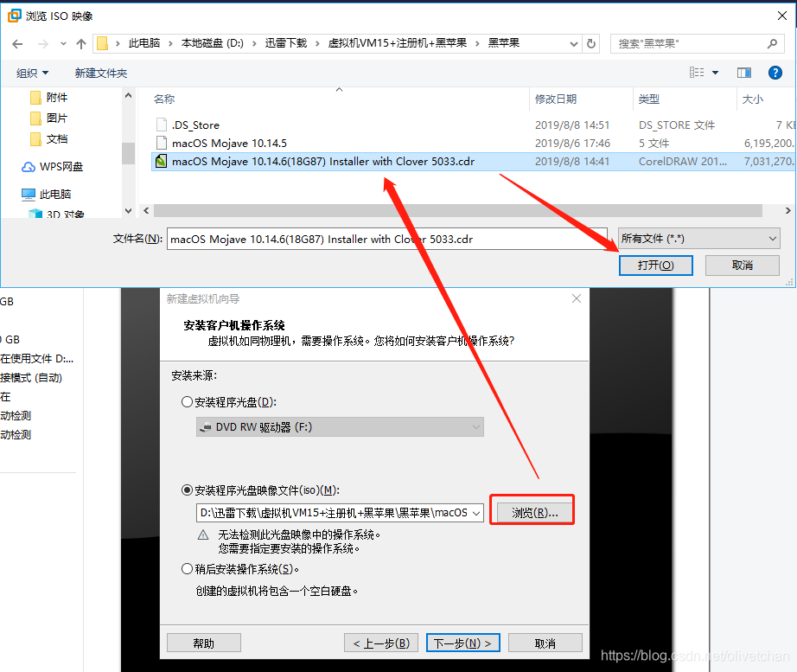Click the VMware icon in dialog title bar

click(14, 16)
